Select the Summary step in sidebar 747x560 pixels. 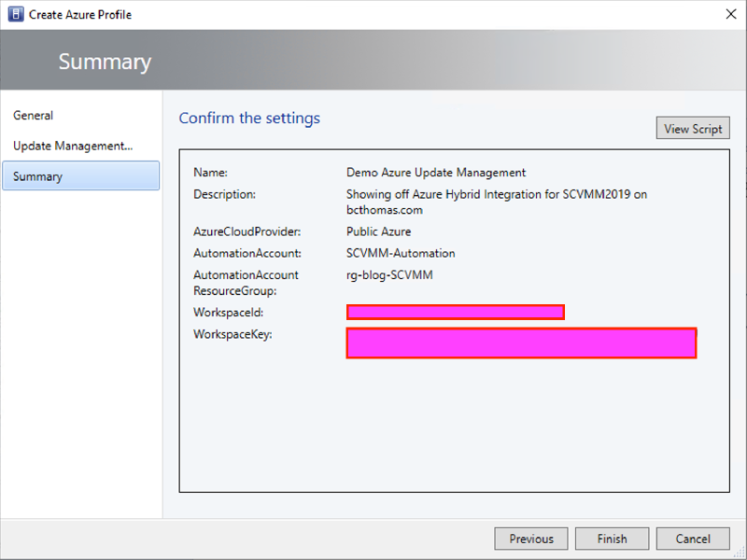pyautogui.click(x=38, y=176)
